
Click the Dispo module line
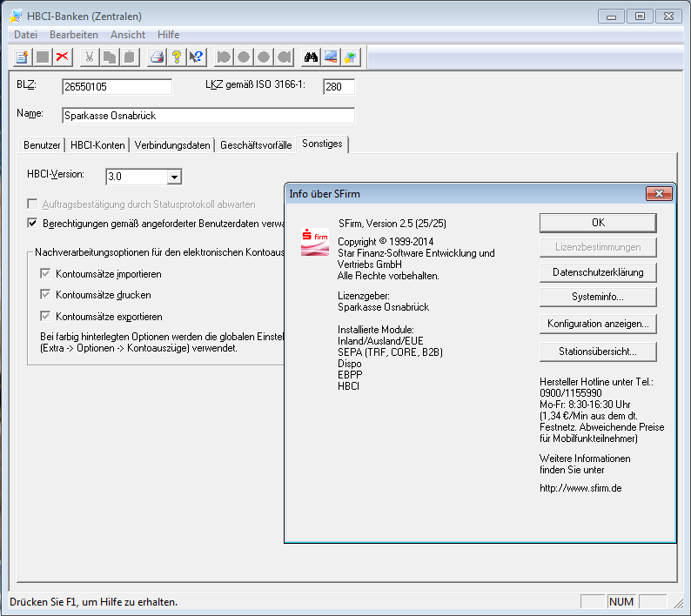click(x=350, y=364)
